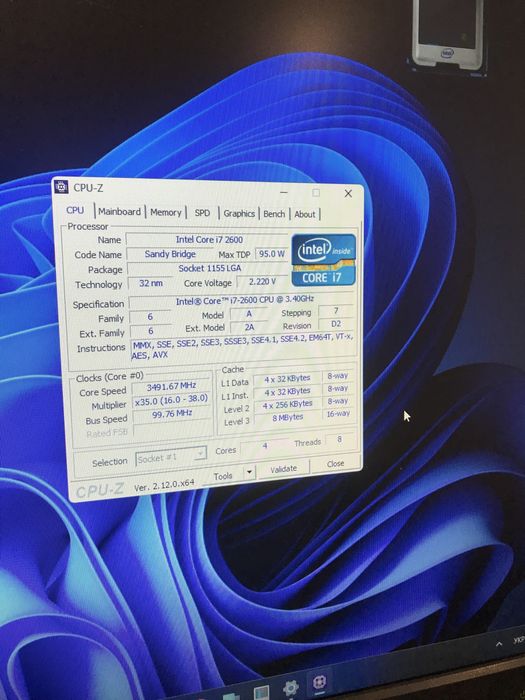Click the Max TDP value 95.0 W
This screenshot has height=700, width=525.
[272, 254]
